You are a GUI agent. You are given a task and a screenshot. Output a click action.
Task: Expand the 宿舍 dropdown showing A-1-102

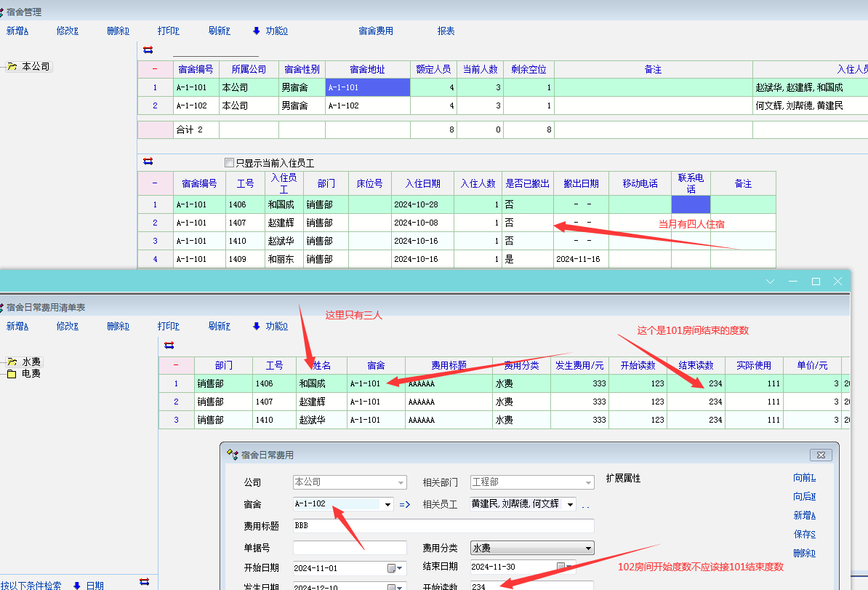tap(387, 504)
